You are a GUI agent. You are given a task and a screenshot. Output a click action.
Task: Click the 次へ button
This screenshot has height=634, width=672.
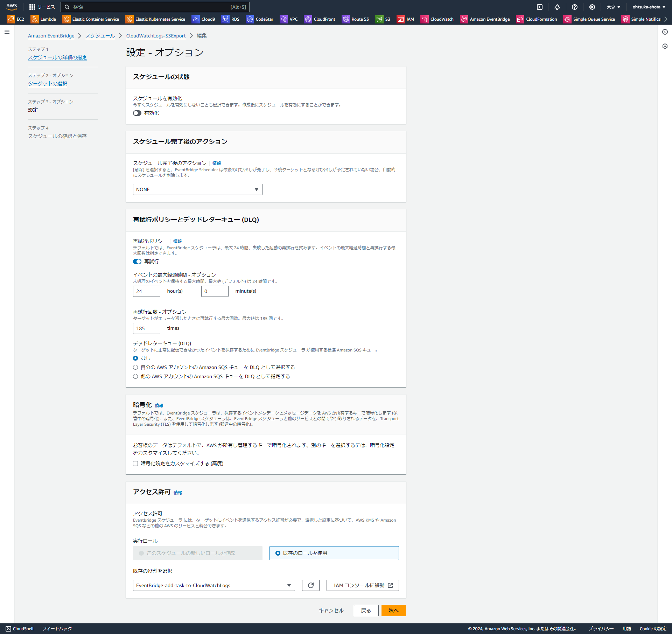tap(393, 610)
